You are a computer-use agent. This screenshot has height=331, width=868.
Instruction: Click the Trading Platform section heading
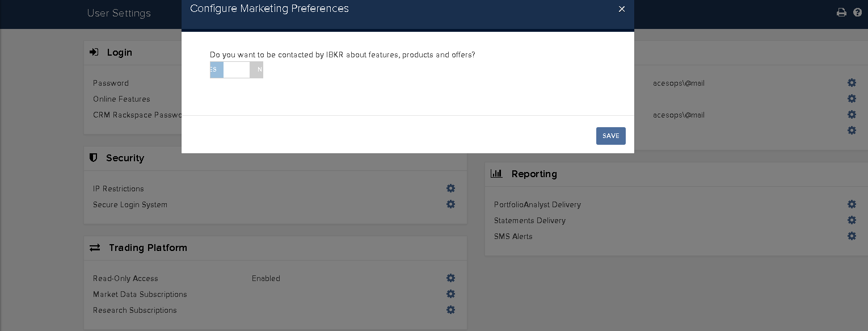pyautogui.click(x=148, y=248)
